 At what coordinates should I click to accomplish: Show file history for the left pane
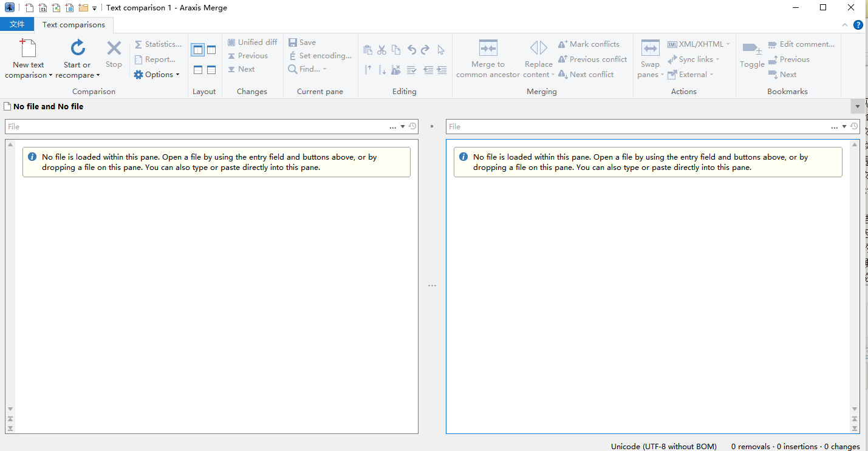[x=412, y=126]
